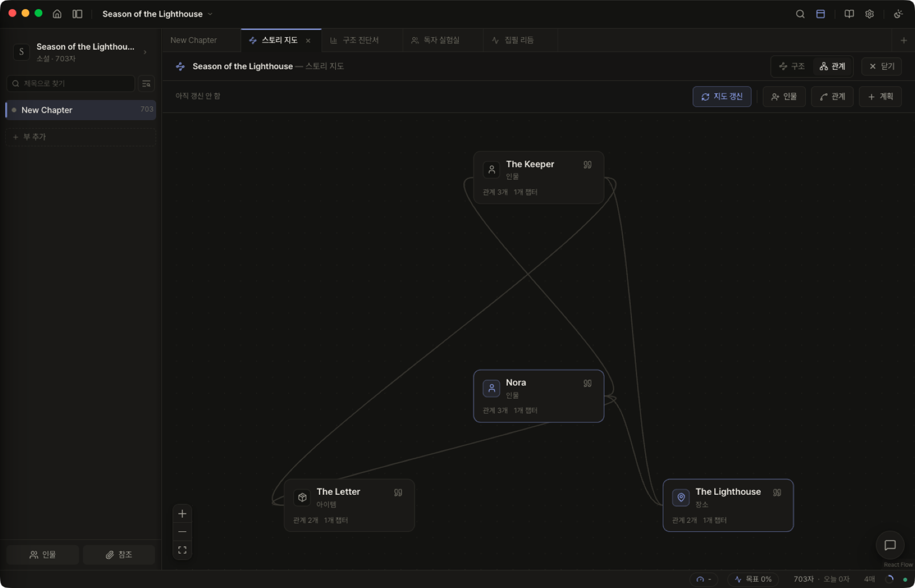The width and height of the screenshot is (915, 588).
Task: Click the 부 추가 add part button
Action: pos(81,137)
